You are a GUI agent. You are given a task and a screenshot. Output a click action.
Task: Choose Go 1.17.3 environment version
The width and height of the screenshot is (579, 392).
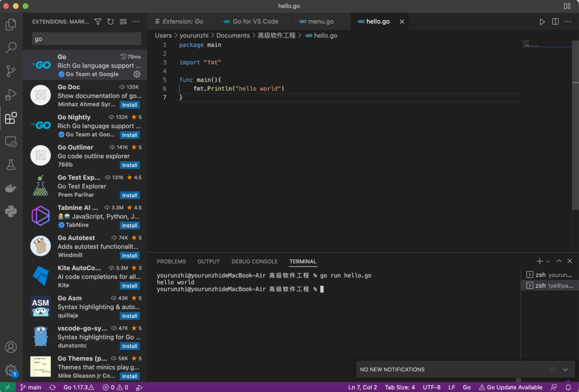click(x=79, y=387)
